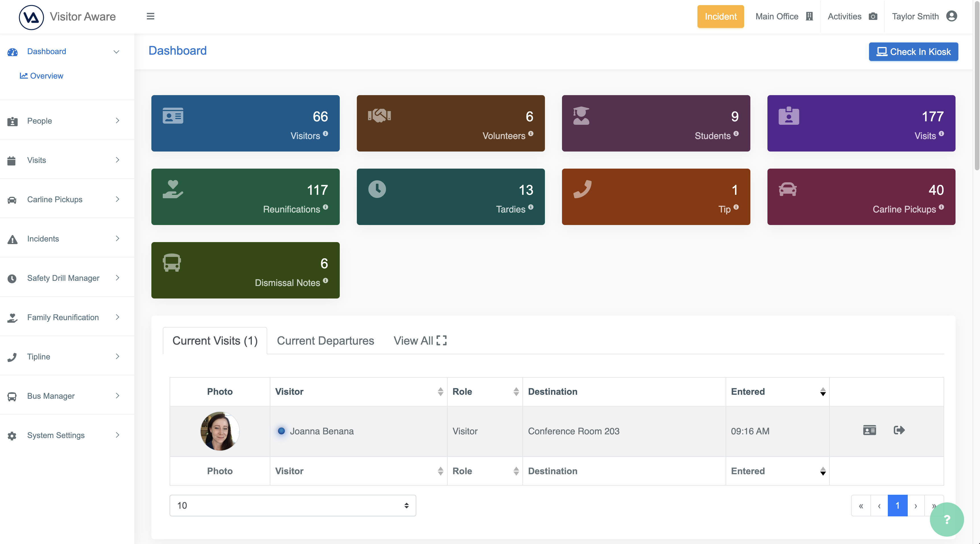The image size is (980, 544).
Task: Click the fullscreen icon beside View All
Action: 441,340
